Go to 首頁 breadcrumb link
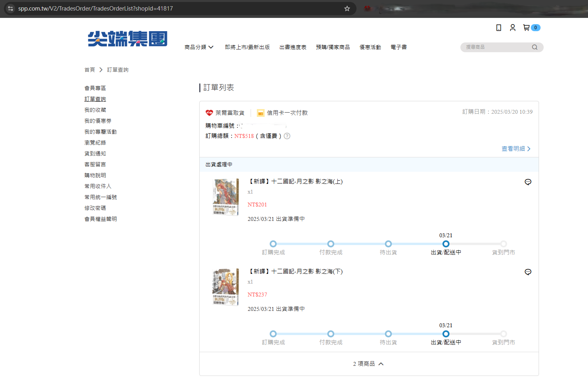 90,70
